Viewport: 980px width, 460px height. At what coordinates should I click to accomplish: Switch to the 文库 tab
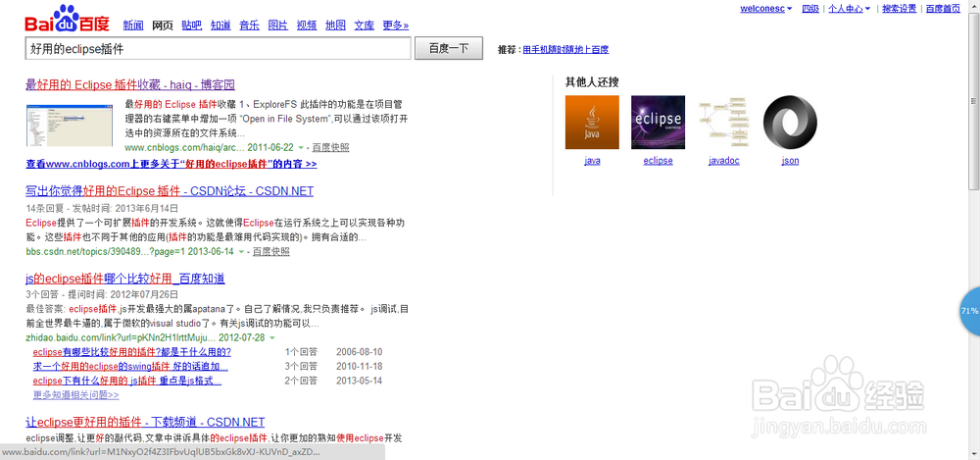tap(365, 26)
